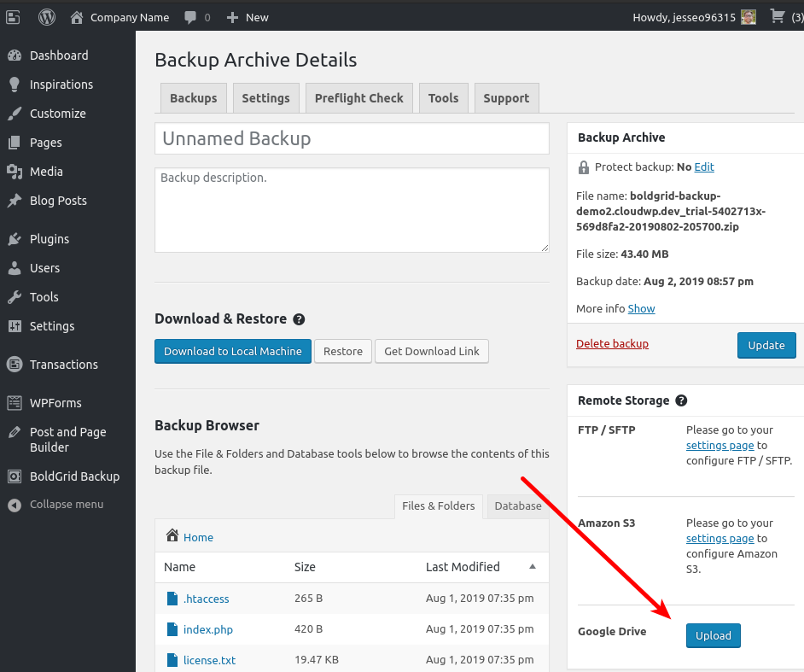Show more backup info
Screen dimensions: 804x672
click(x=641, y=308)
